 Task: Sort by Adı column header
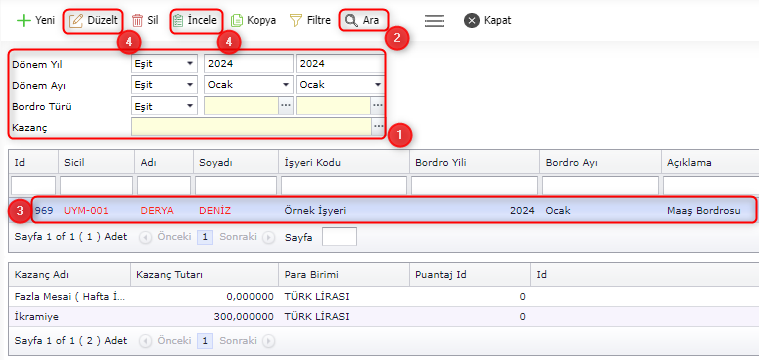164,163
